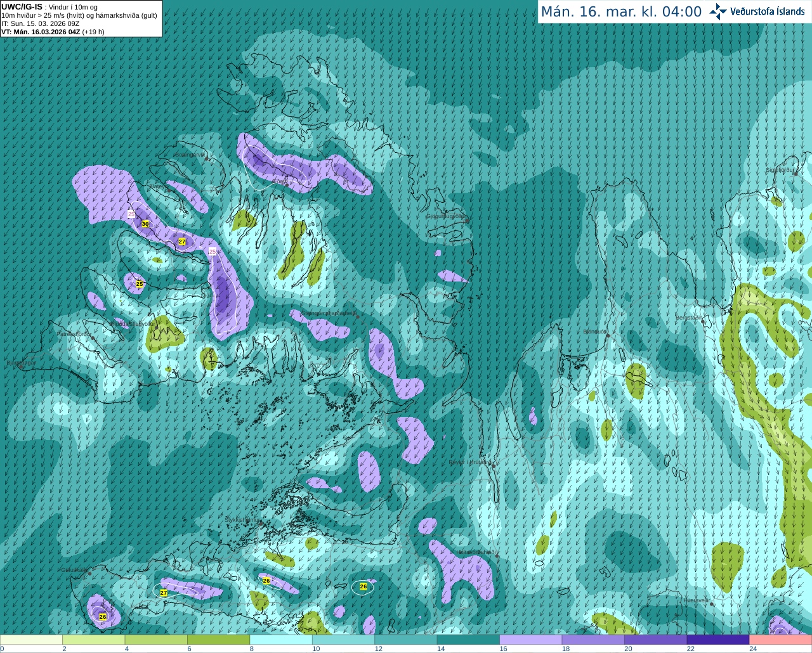Click the Bolungarvík station label
The width and height of the screenshot is (812, 653).
(189, 155)
